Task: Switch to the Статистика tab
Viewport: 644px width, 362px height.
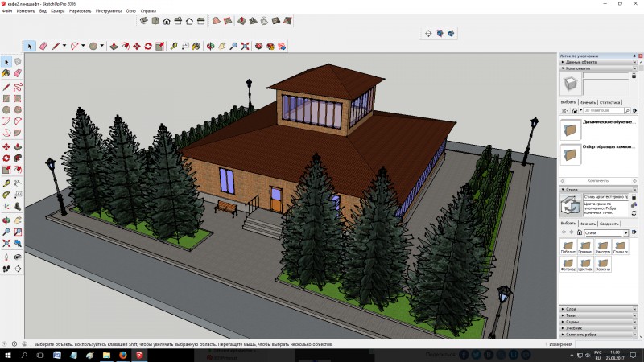Action: (x=610, y=103)
